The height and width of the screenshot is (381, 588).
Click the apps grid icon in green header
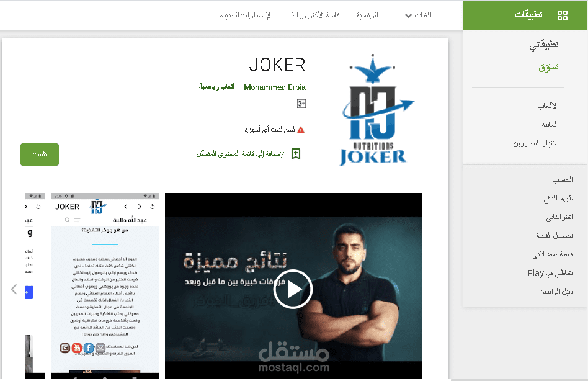coord(562,16)
